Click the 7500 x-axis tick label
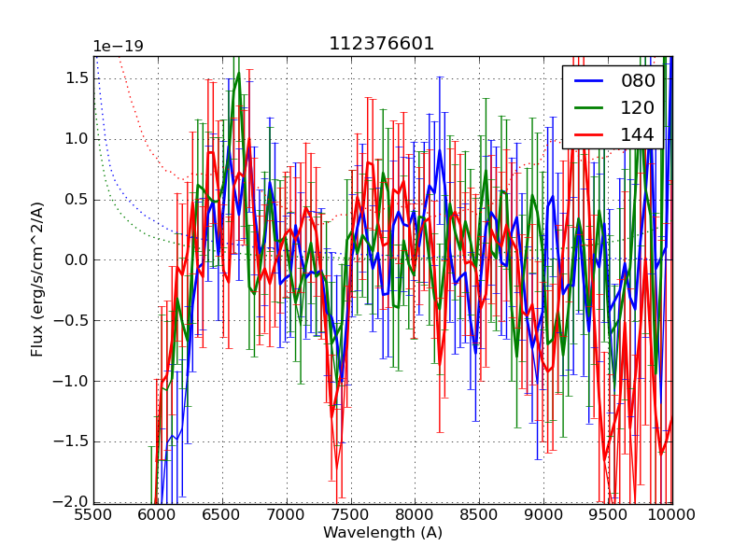Image resolution: width=747 pixels, height=560 pixels. click(x=350, y=514)
